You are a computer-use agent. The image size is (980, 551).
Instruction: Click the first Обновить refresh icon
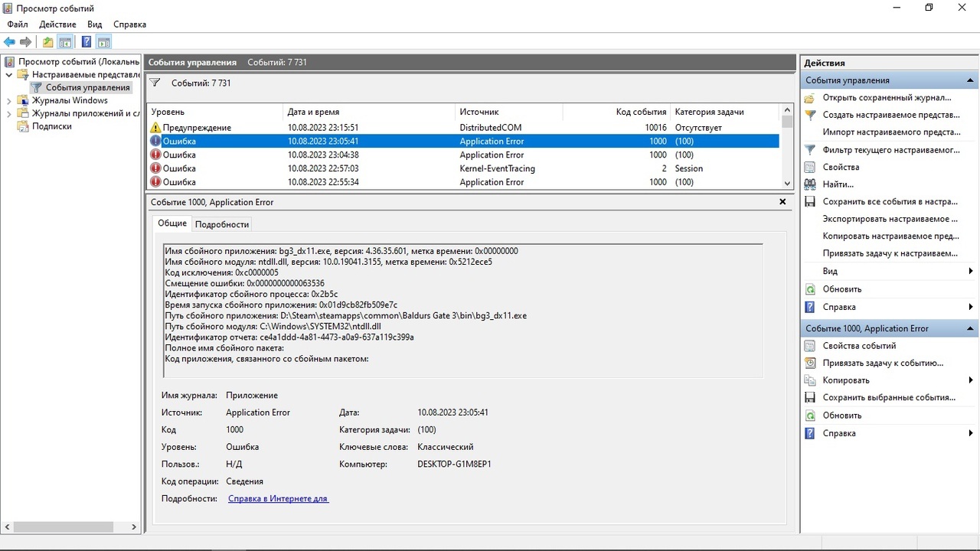[810, 289]
